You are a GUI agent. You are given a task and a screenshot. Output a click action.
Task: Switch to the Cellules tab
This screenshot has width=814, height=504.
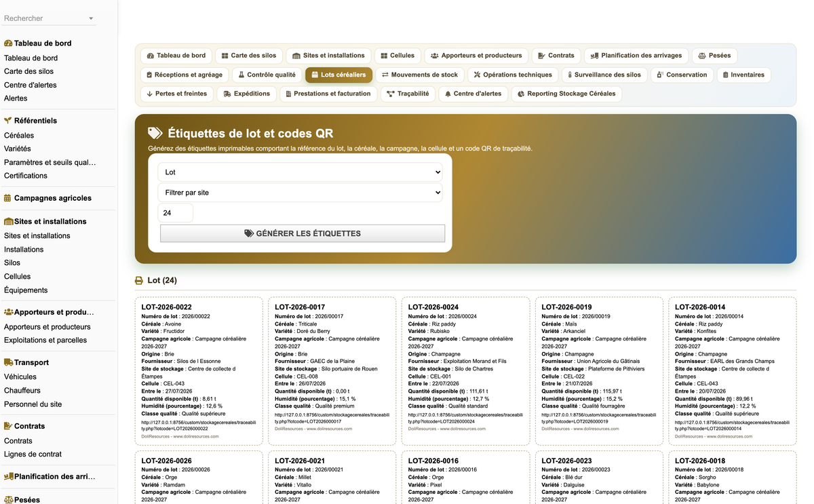(x=398, y=56)
